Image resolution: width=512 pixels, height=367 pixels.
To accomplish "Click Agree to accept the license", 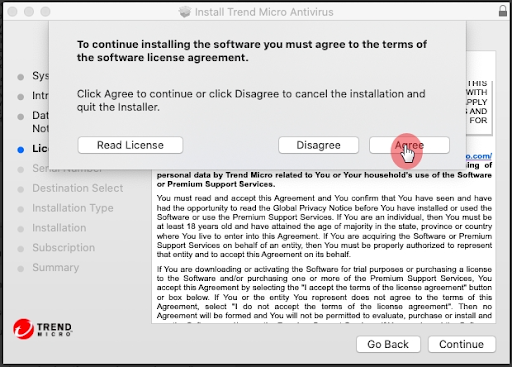I will click(409, 145).
